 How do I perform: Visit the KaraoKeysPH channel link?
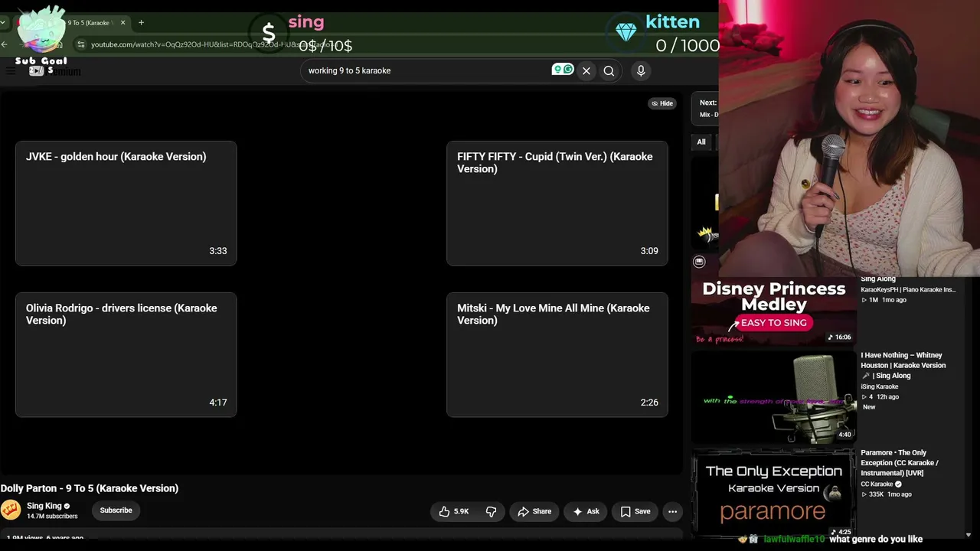(908, 289)
